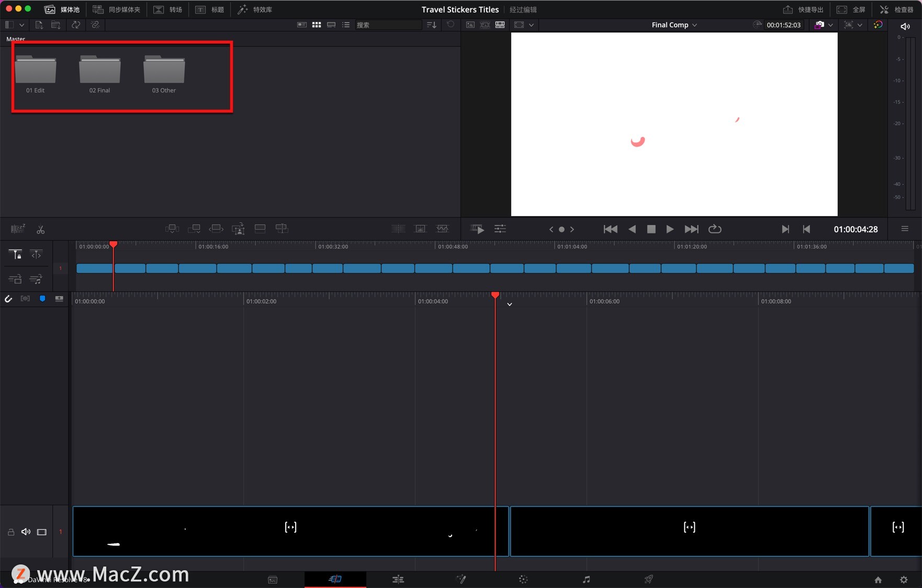The width and height of the screenshot is (922, 588).
Task: Open the 媒体池 media pool tab
Action: tap(62, 9)
